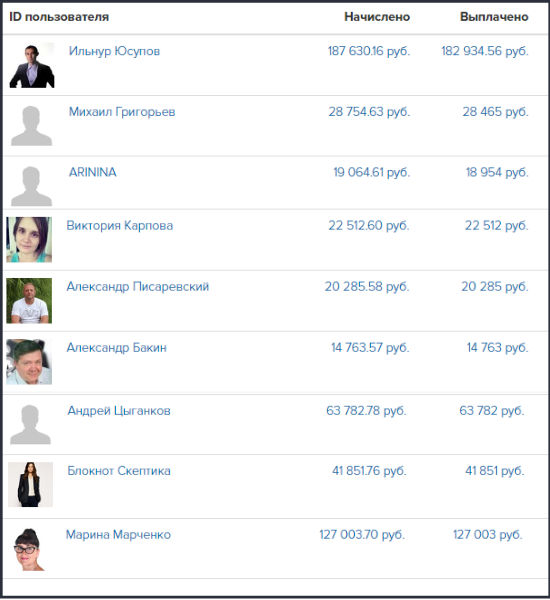The image size is (550, 600).
Task: Click Михаил Григорьев default avatar icon
Action: (31, 126)
